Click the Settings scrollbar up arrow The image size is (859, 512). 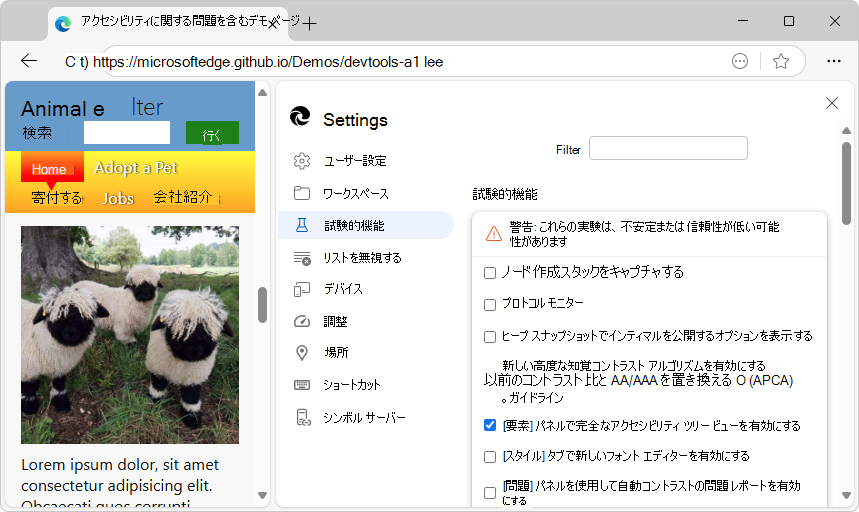click(846, 130)
